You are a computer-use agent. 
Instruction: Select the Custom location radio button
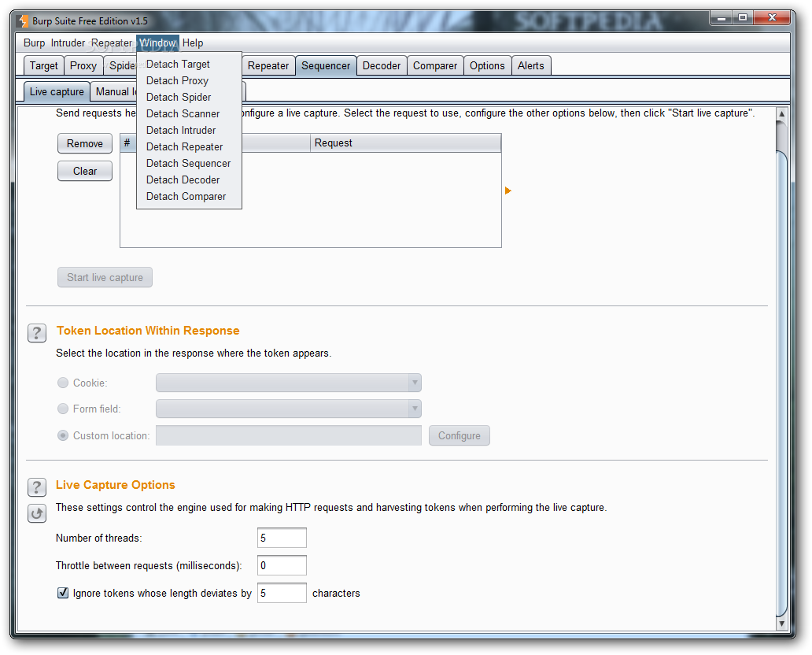[63, 435]
